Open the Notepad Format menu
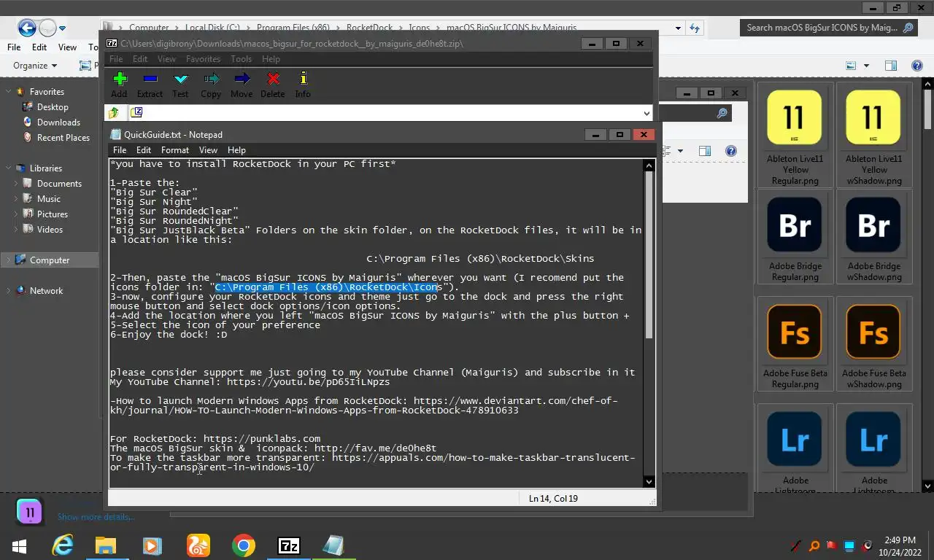934x560 pixels. (x=175, y=149)
